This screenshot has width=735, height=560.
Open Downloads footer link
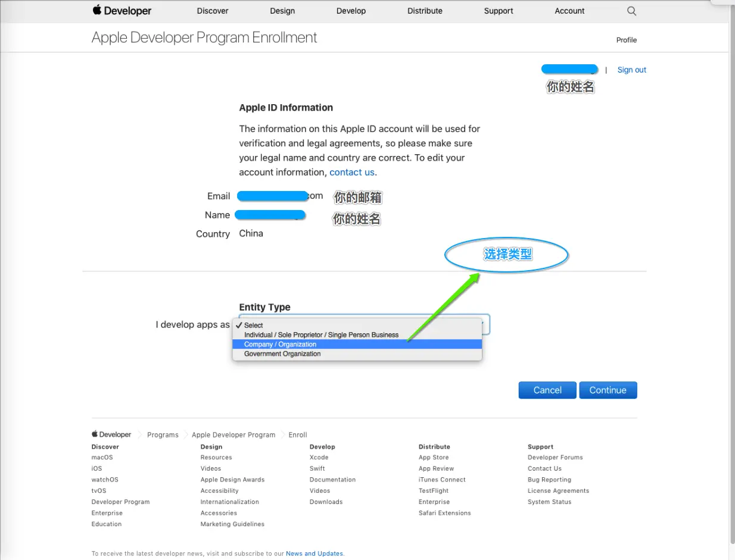[x=326, y=502]
